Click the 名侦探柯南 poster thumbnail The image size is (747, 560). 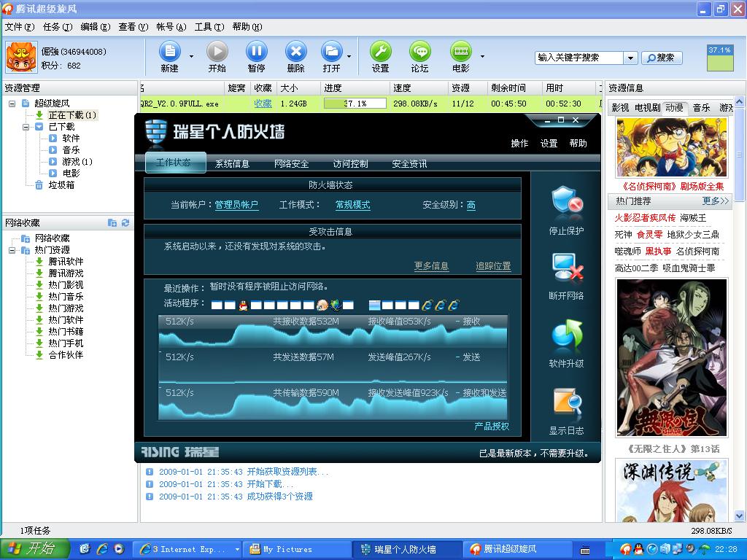[672, 147]
